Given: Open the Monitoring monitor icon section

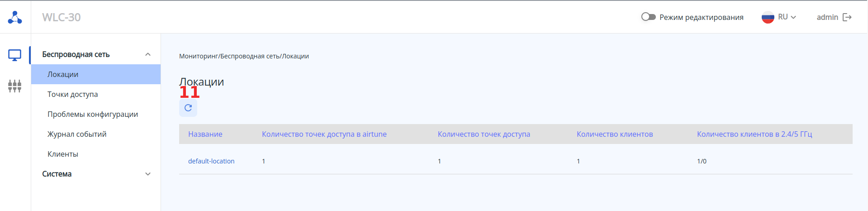Looking at the screenshot, I should (x=15, y=55).
